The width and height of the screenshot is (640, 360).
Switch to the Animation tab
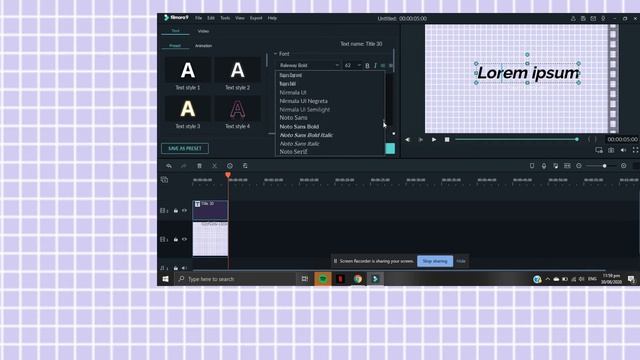tap(203, 46)
